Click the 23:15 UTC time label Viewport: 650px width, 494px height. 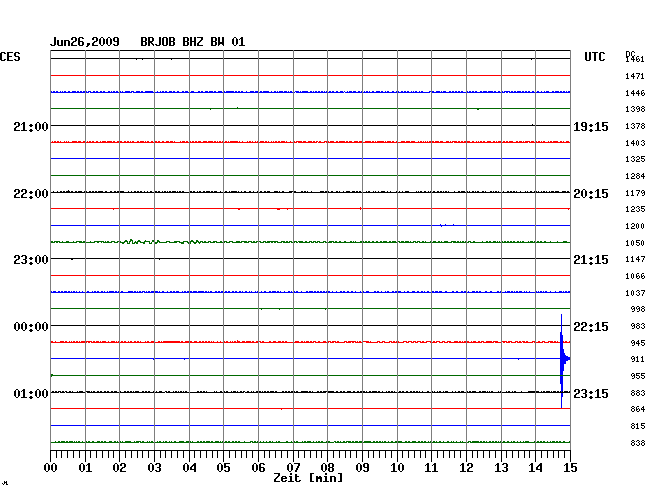point(591,393)
